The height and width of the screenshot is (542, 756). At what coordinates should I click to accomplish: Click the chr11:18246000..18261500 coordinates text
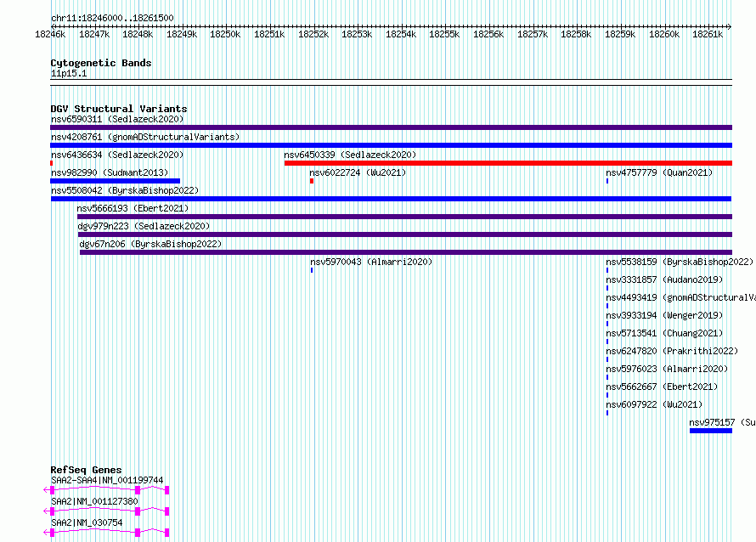click(x=112, y=18)
